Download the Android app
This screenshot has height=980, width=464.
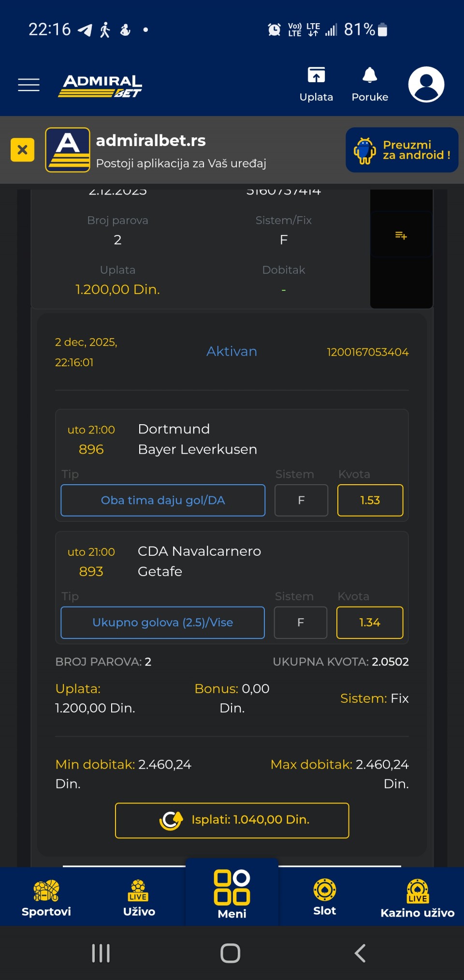point(402,150)
